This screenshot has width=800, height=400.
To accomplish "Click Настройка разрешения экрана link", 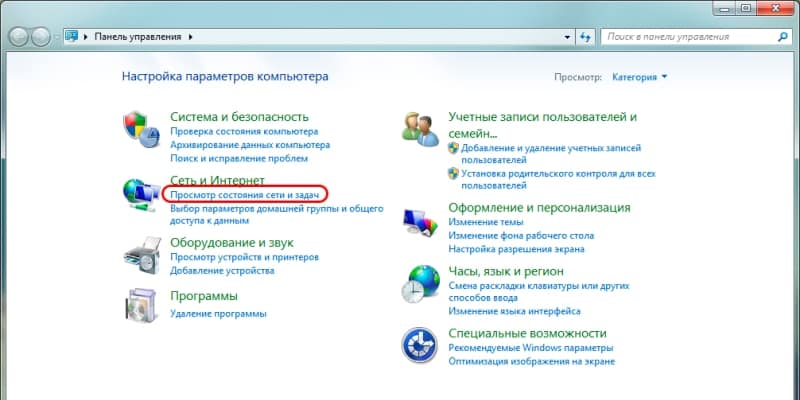I will click(516, 249).
